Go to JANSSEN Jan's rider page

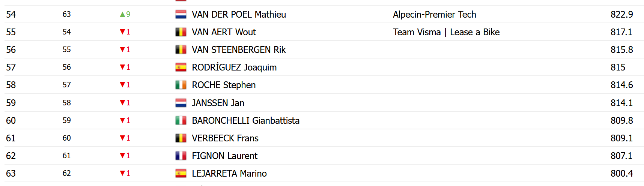pos(218,103)
